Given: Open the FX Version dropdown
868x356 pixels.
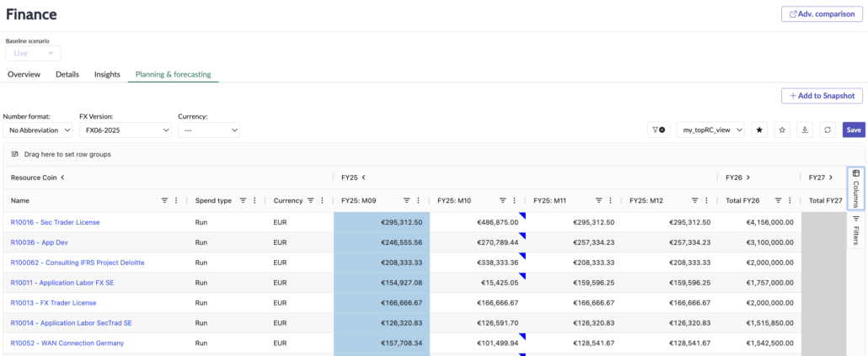Looking at the screenshot, I should (125, 130).
